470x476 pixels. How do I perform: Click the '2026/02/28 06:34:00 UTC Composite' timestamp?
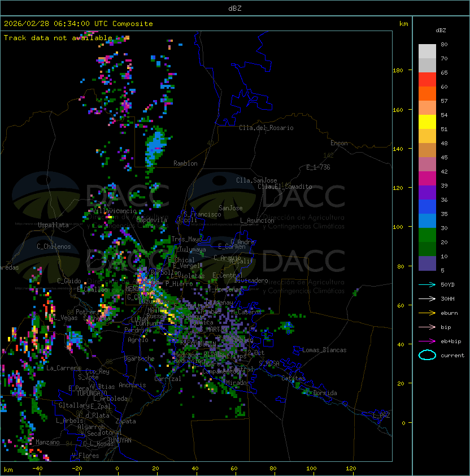[79, 24]
